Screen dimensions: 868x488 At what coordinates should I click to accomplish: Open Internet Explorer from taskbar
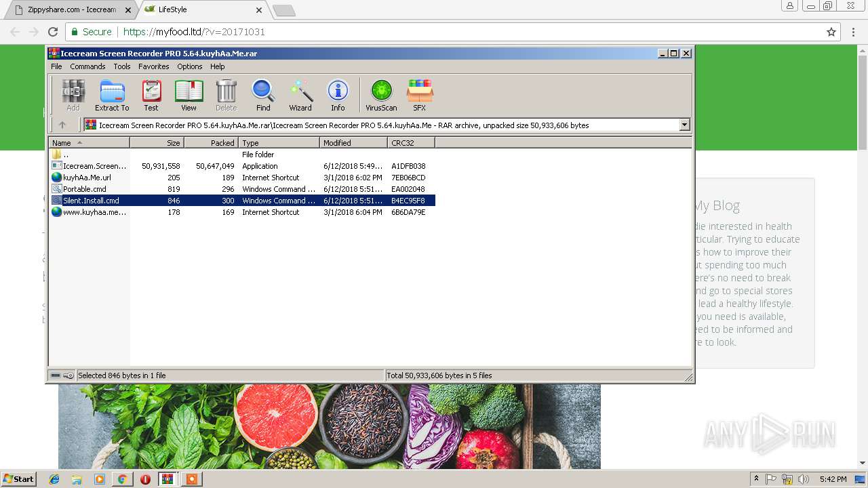click(54, 479)
